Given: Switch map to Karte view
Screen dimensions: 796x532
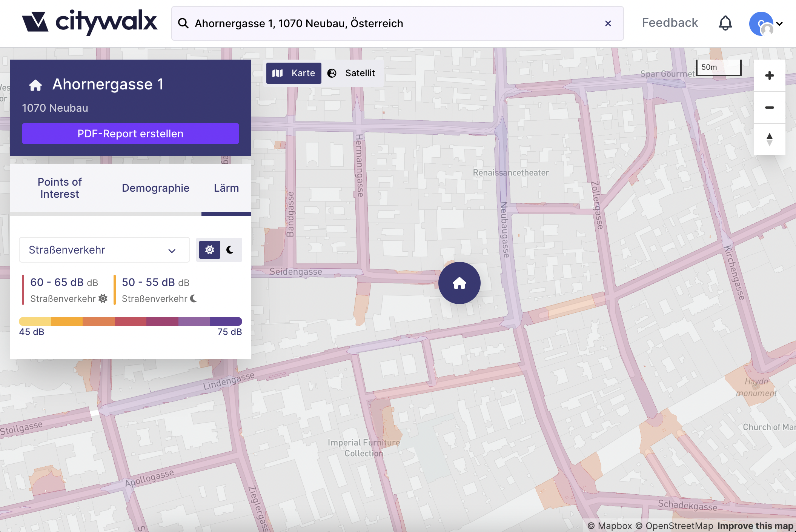Looking at the screenshot, I should (294, 73).
